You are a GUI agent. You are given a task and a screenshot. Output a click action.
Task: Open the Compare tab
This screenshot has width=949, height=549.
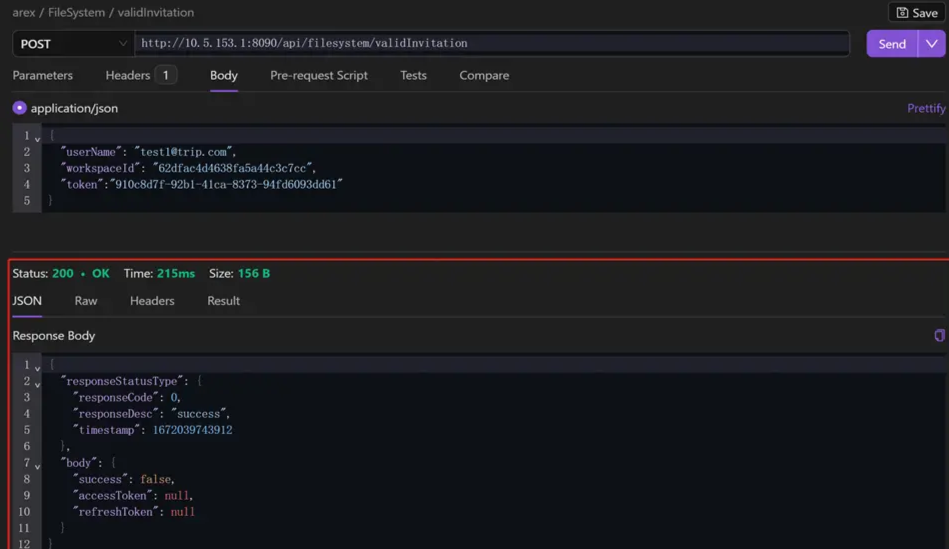[x=484, y=76]
